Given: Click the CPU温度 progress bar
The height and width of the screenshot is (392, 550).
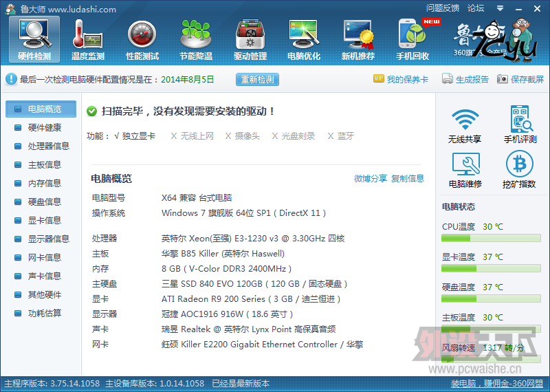Looking at the screenshot, I should click(491, 238).
